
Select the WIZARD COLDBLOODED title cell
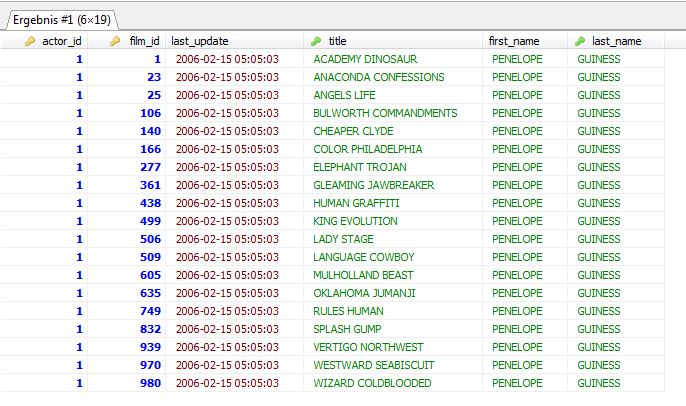[372, 383]
